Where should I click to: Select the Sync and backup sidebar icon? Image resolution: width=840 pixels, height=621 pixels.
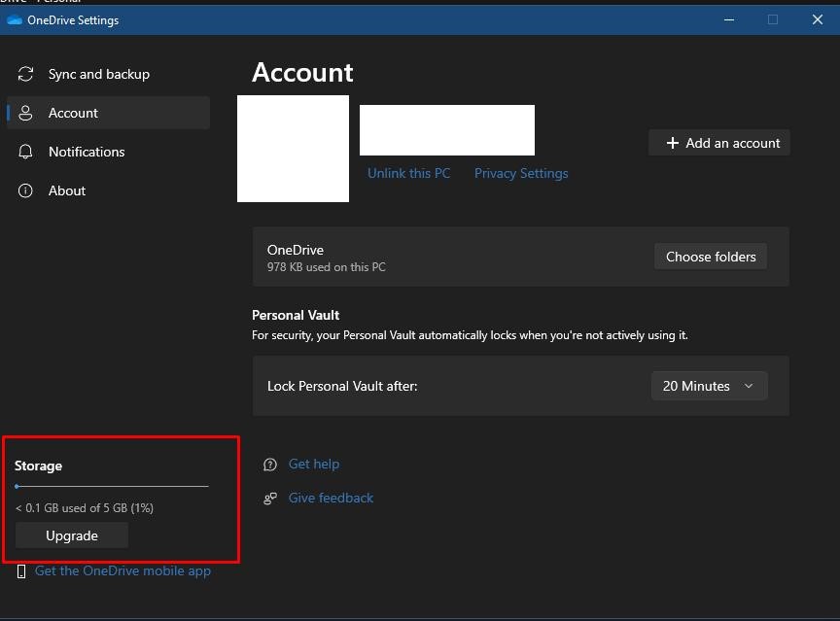tap(24, 74)
